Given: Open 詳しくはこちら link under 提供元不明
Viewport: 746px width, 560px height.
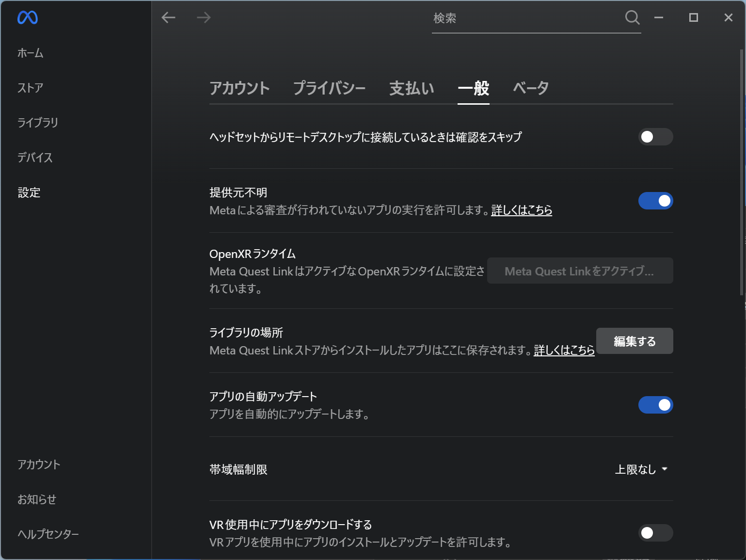Looking at the screenshot, I should tap(521, 210).
